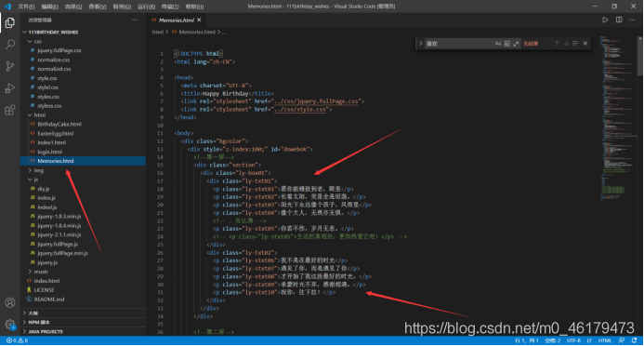Collapse the css folder
This screenshot has height=346, width=644.
click(30, 42)
